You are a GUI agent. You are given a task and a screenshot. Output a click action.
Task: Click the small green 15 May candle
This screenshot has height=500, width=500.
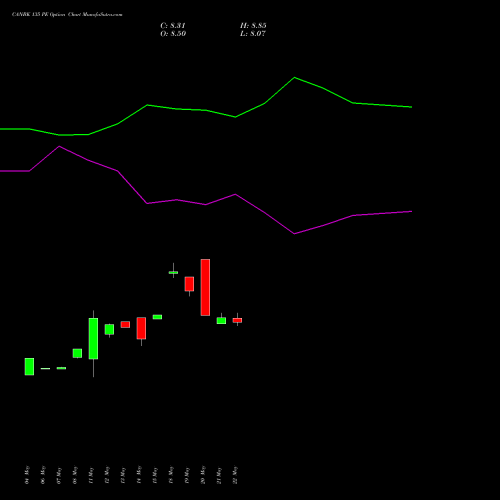157,317
